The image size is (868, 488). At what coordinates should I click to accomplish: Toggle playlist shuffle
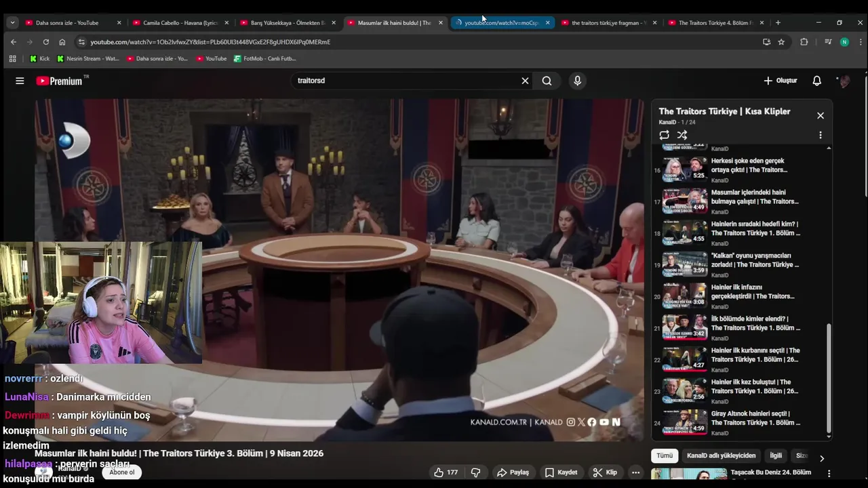682,135
